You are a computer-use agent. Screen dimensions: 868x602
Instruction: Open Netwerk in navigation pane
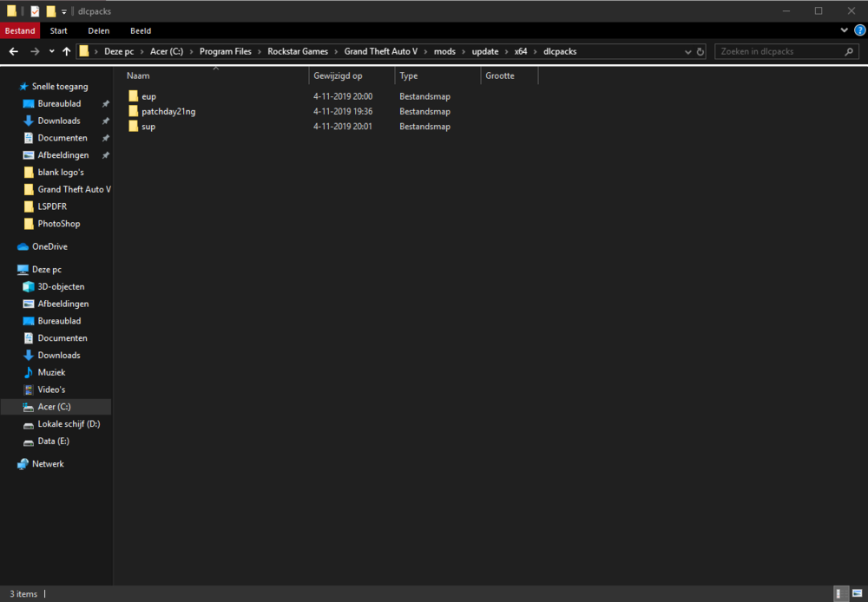coord(48,464)
